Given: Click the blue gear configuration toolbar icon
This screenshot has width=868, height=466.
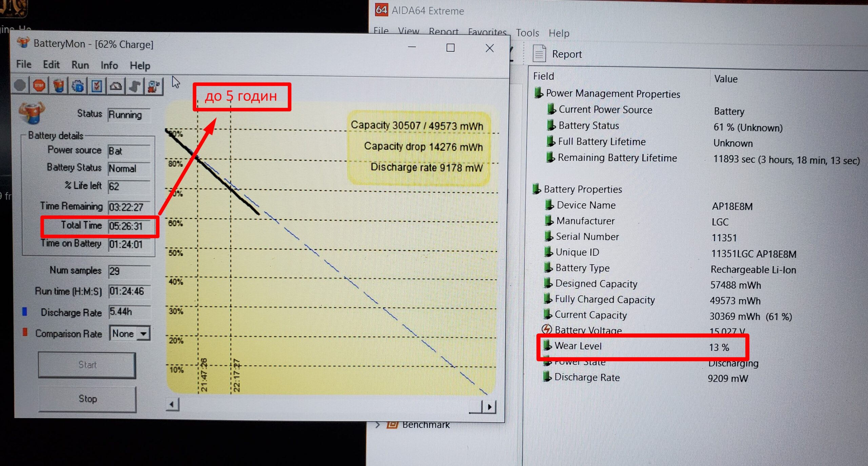Looking at the screenshot, I should click(78, 86).
